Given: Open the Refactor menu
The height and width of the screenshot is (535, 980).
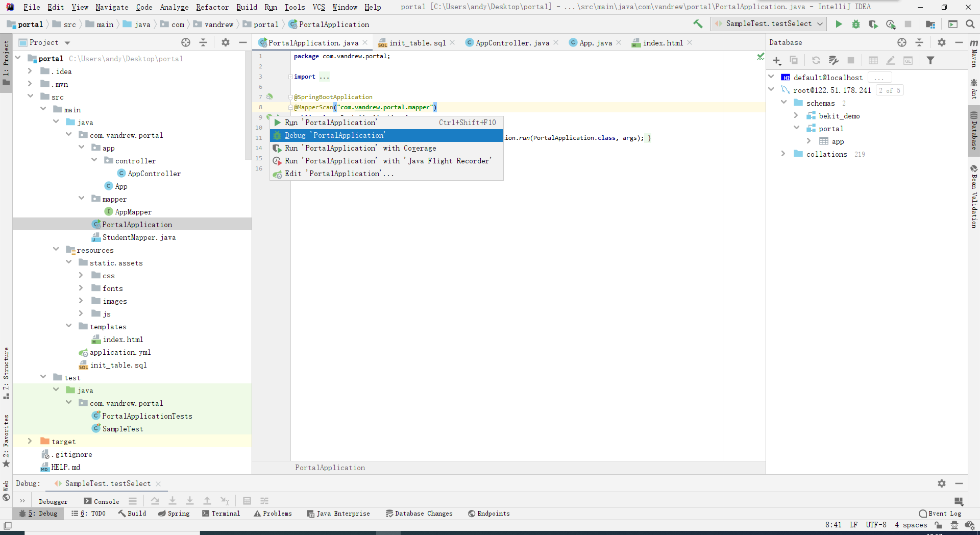Looking at the screenshot, I should pos(212,7).
